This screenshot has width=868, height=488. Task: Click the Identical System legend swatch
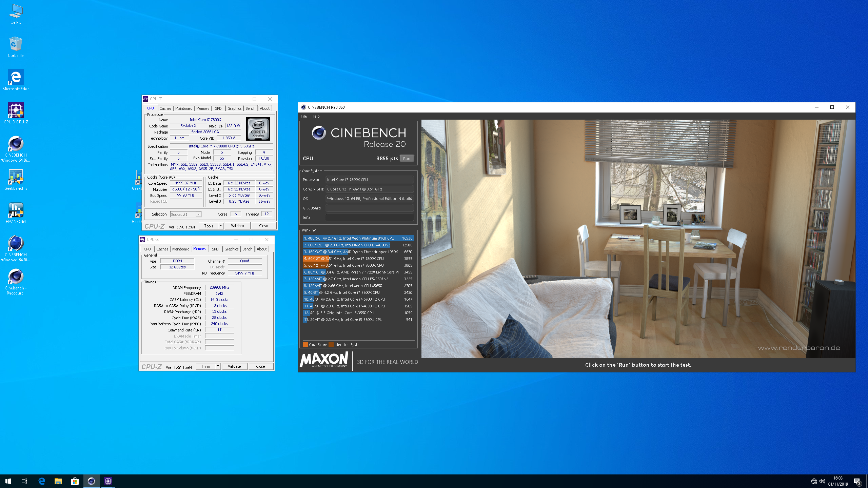point(331,345)
